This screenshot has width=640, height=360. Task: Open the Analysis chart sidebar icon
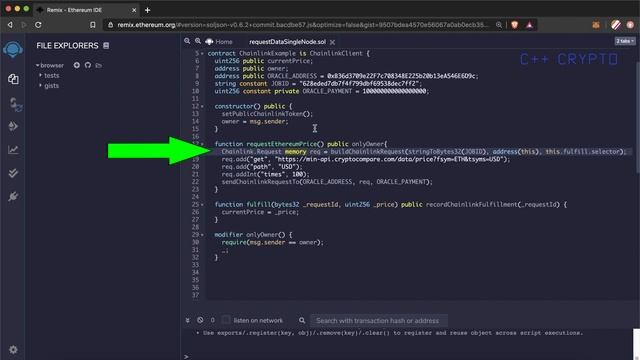tap(13, 150)
